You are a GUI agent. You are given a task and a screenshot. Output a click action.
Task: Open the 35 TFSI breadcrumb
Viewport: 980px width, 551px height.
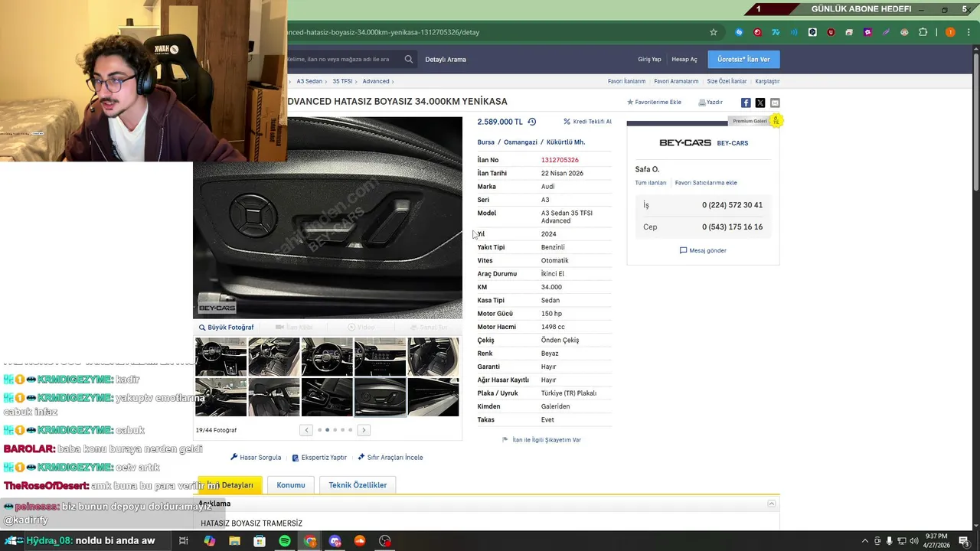[342, 81]
